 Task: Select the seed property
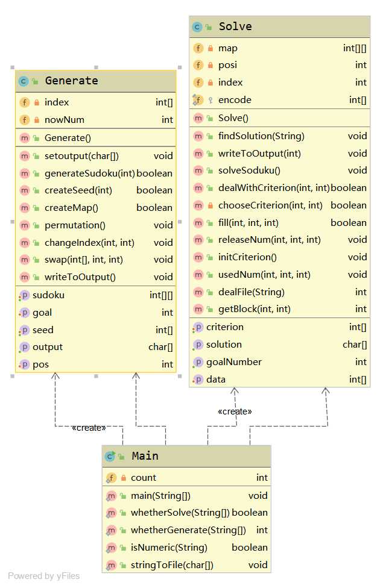click(96, 330)
